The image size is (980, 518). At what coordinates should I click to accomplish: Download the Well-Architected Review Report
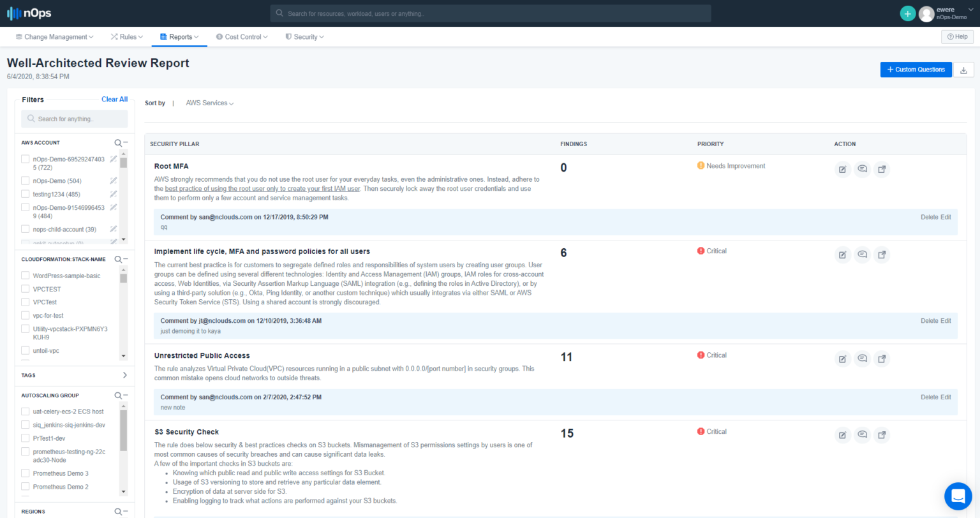[x=963, y=70]
